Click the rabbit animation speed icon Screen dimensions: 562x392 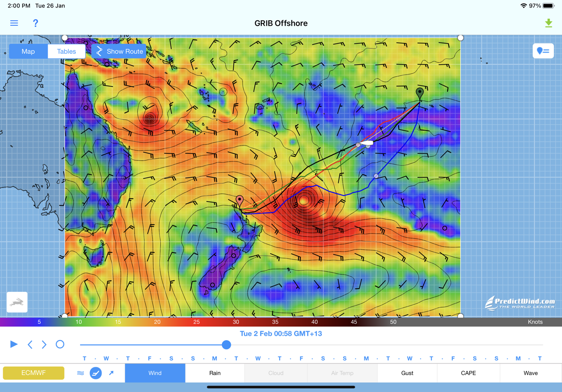pos(16,302)
